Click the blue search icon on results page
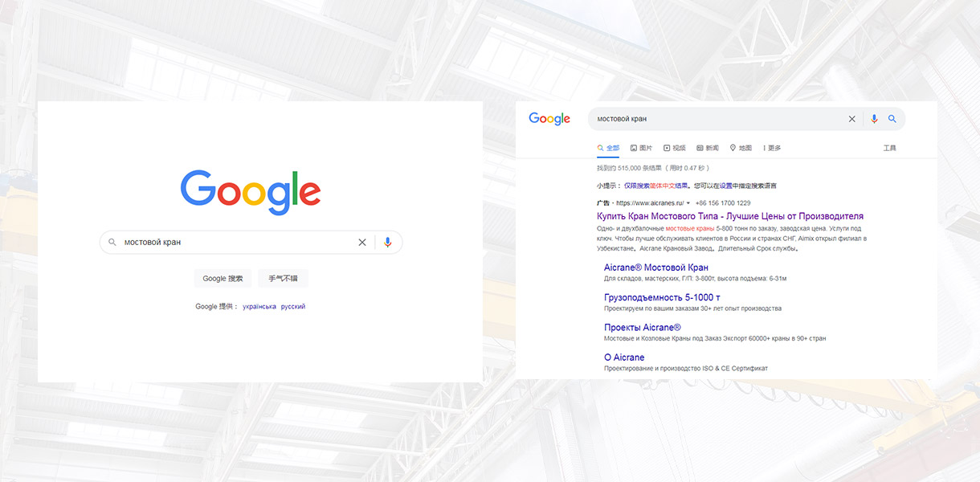The image size is (980, 482). pyautogui.click(x=892, y=119)
